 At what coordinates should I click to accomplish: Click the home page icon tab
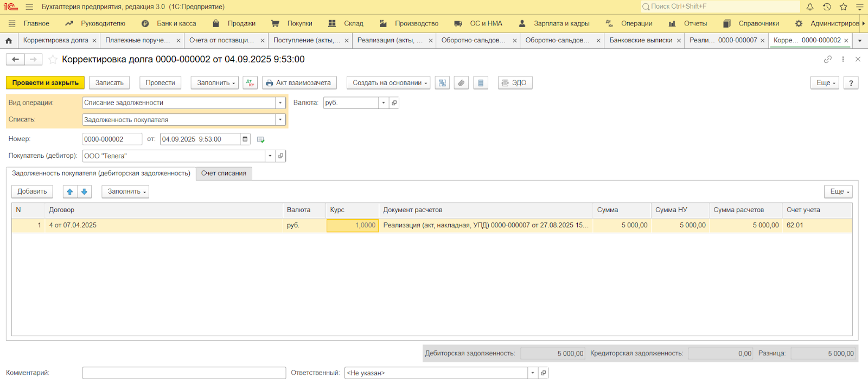click(9, 41)
